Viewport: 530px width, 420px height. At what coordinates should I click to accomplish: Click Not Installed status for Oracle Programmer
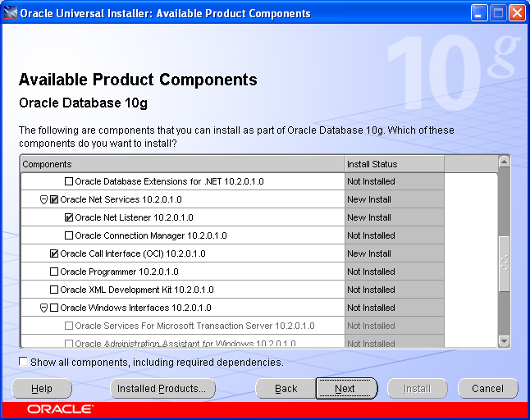(371, 272)
